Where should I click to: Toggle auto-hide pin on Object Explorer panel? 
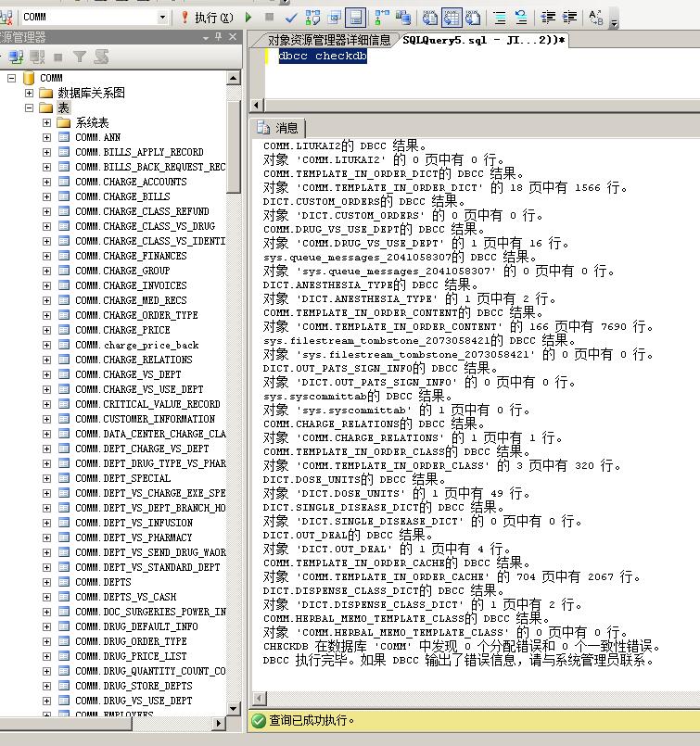coord(219,37)
